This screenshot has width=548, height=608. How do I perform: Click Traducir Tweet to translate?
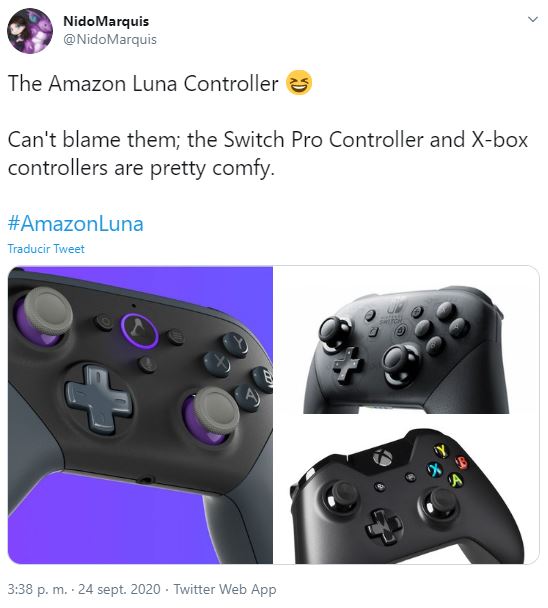[46, 249]
